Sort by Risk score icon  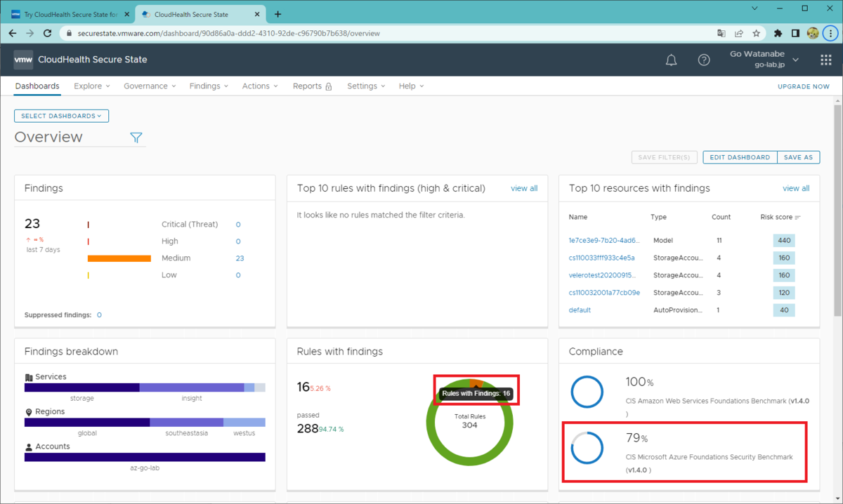[798, 218]
